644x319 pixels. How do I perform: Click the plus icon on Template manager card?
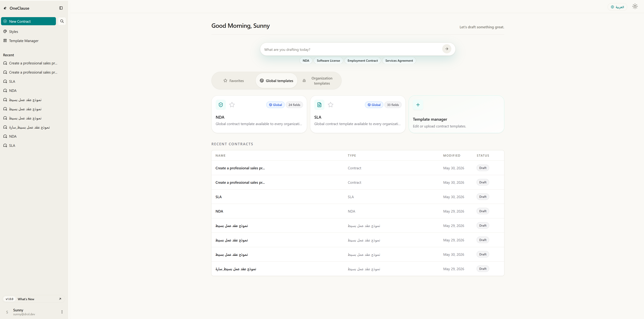click(418, 105)
